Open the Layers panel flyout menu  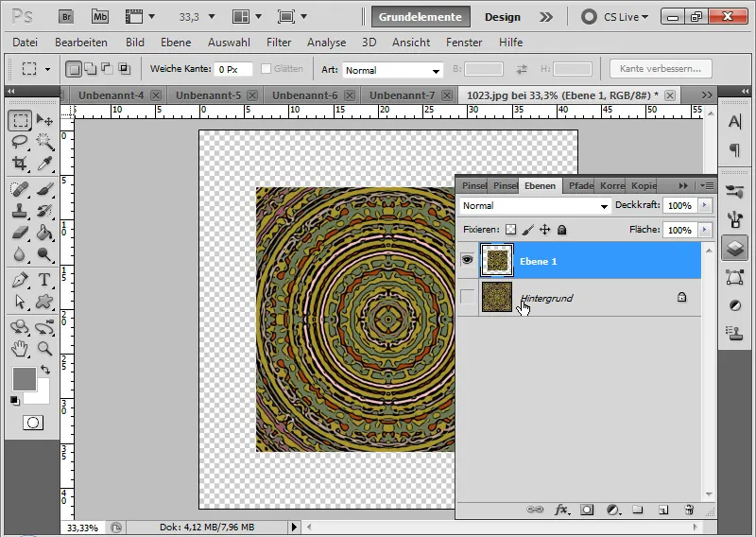[x=707, y=185]
